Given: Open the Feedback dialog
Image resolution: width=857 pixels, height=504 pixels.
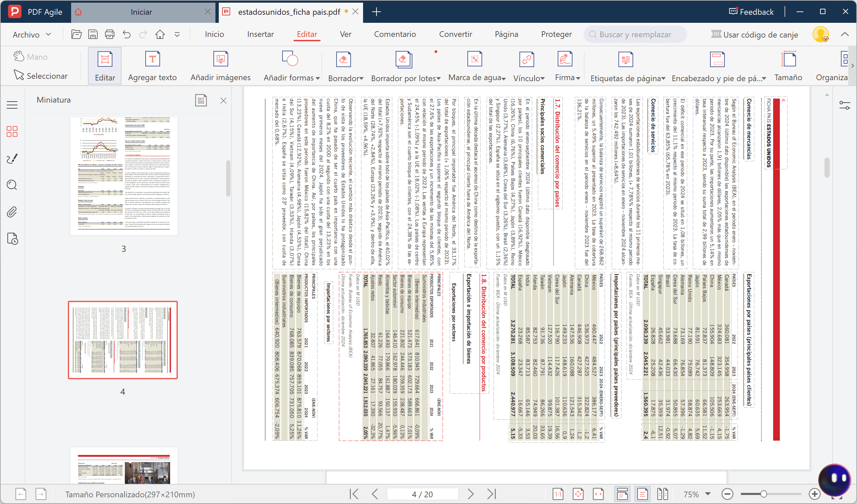Looking at the screenshot, I should pos(751,12).
